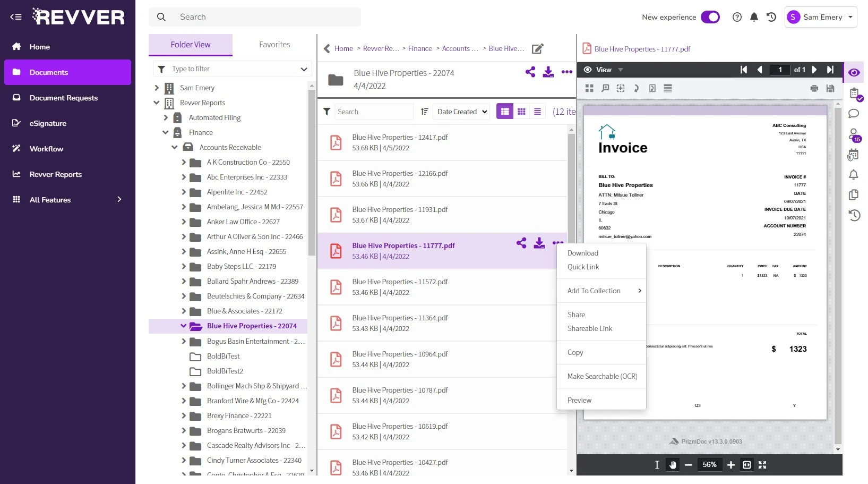This screenshot has width=868, height=484.
Task: Toggle sort direction icon
Action: [x=425, y=112]
